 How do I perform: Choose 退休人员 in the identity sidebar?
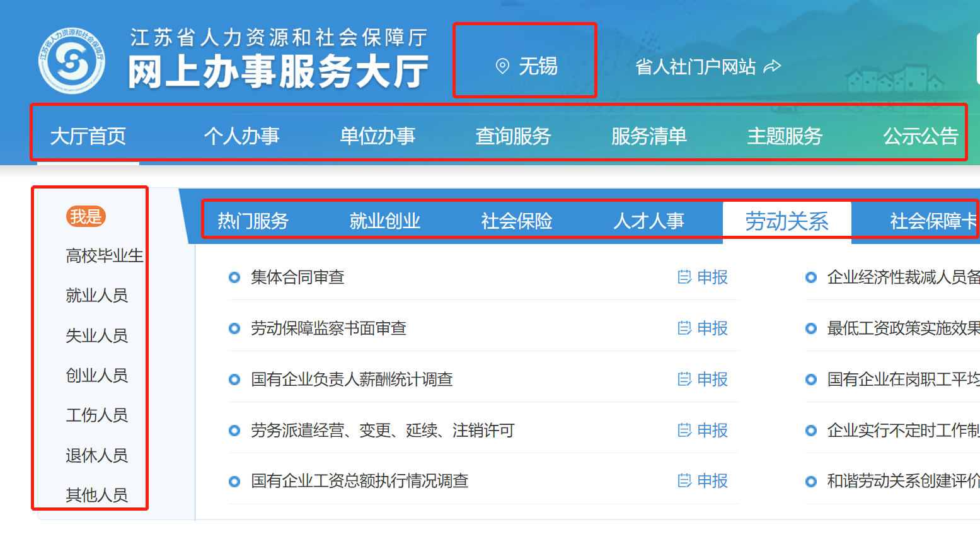96,455
